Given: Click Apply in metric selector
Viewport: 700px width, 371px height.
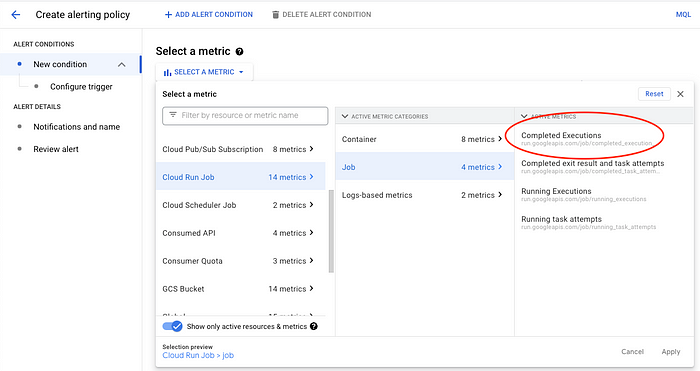Looking at the screenshot, I should [671, 352].
